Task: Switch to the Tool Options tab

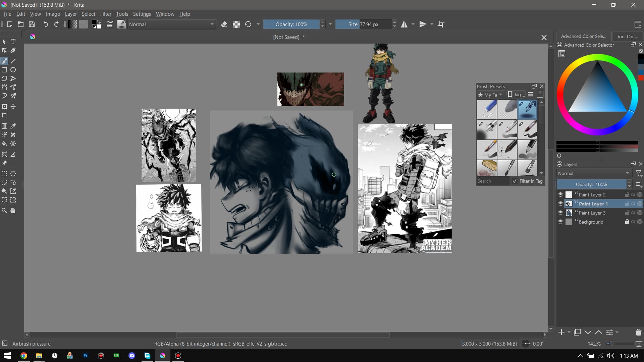Action: point(627,36)
